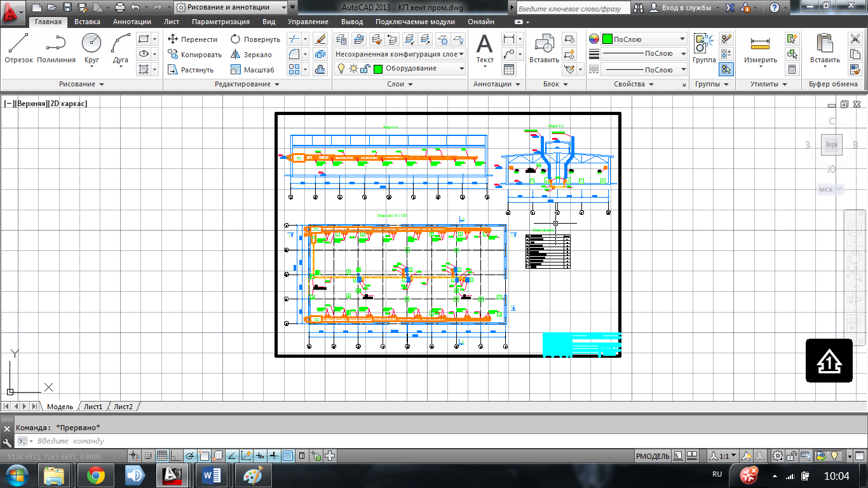The height and width of the screenshot is (488, 868).
Task: Click the linear dimension tool icon
Action: point(508,39)
